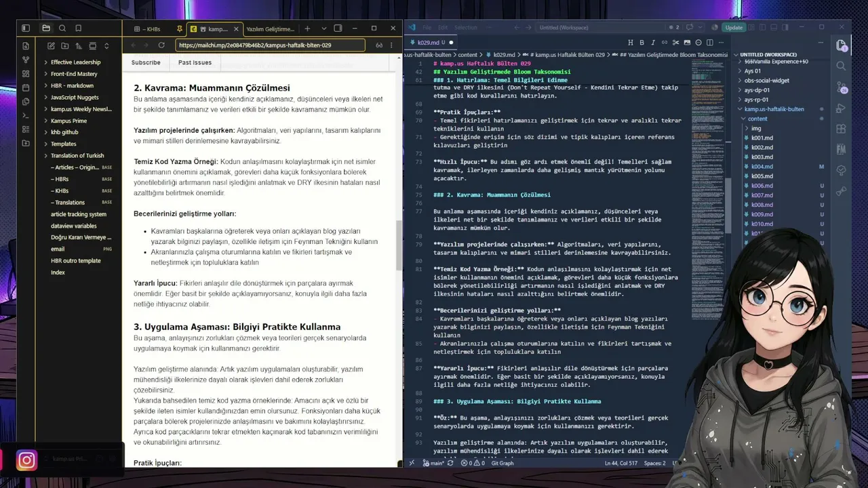Insert image icon in VS Code editor toolbar
The height and width of the screenshot is (488, 868).
[688, 43]
